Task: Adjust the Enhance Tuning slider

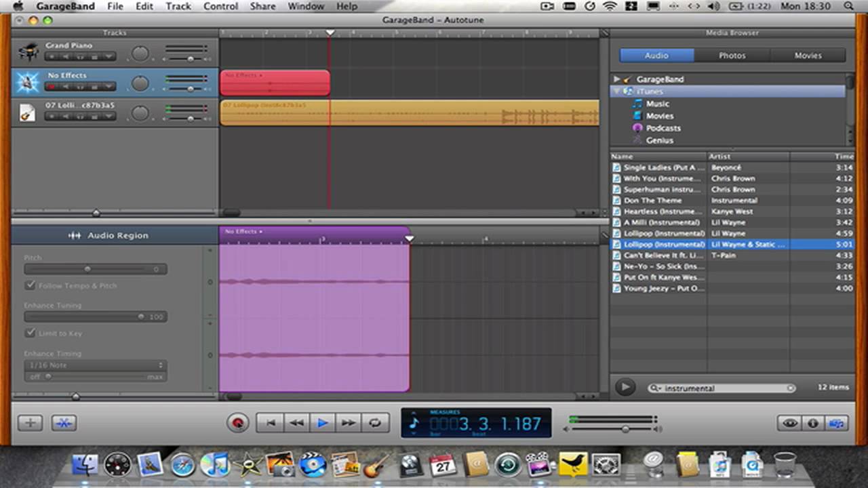Action: point(141,317)
